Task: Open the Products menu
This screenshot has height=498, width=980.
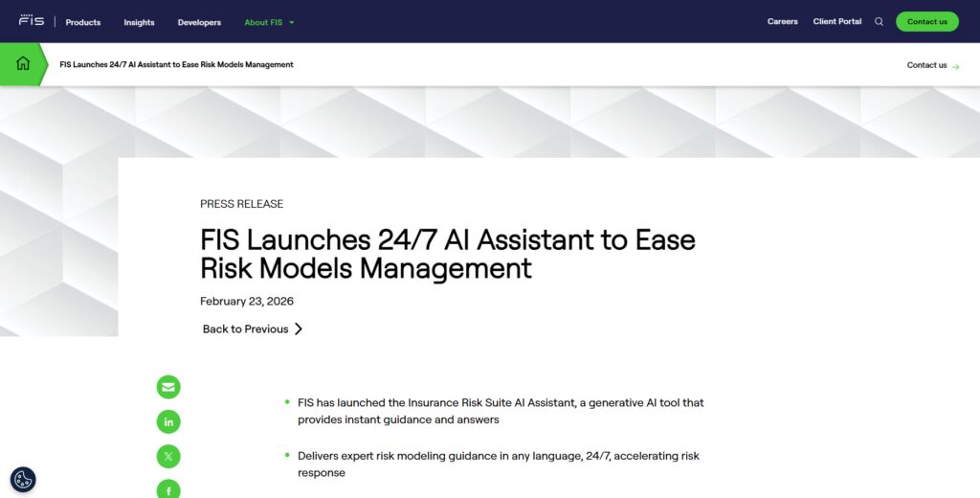Action: pyautogui.click(x=83, y=23)
